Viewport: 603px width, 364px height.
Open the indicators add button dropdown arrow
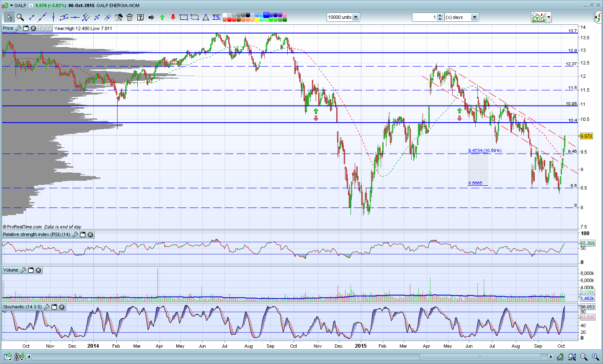(549, 17)
